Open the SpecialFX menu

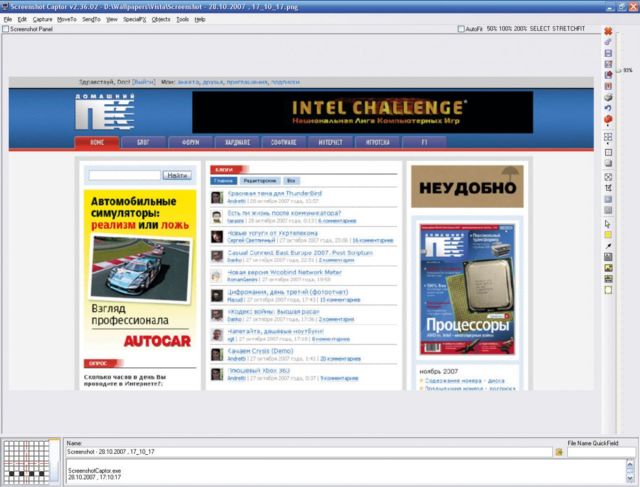coord(135,19)
